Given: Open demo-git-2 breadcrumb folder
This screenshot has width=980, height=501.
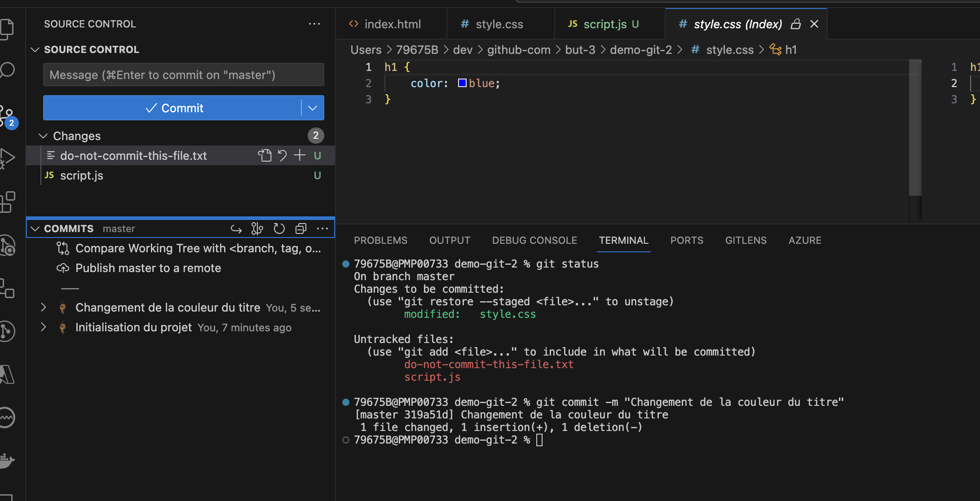Looking at the screenshot, I should tap(641, 50).
